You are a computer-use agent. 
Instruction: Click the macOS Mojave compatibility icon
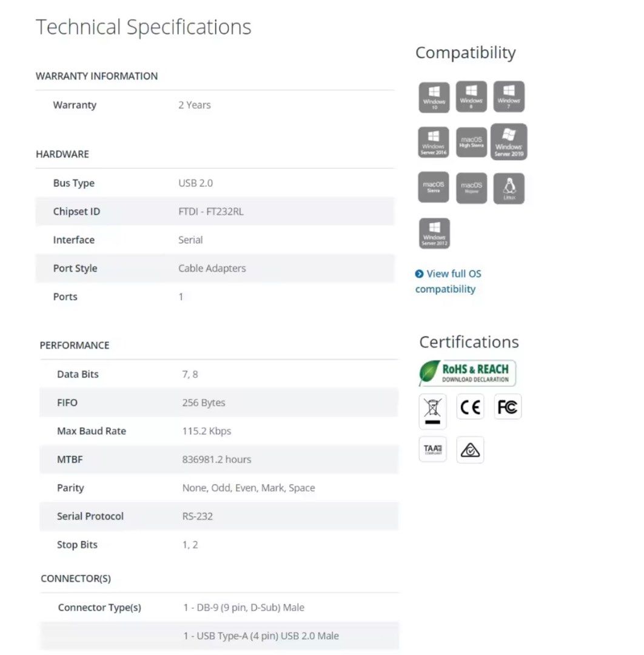[x=471, y=188]
